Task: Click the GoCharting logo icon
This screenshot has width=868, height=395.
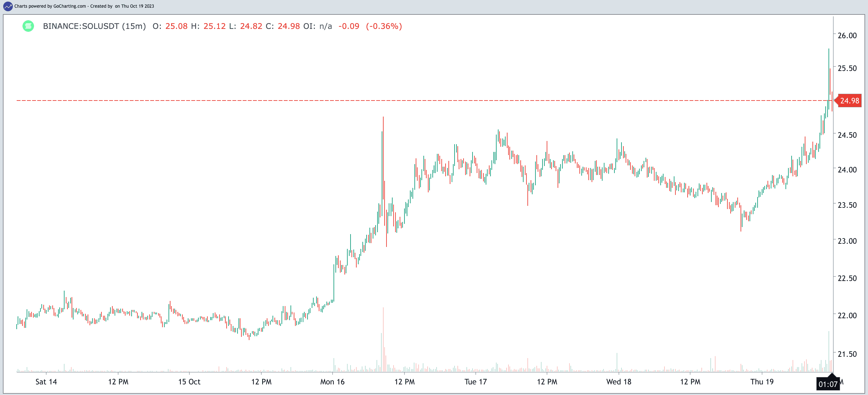Action: 7,6
